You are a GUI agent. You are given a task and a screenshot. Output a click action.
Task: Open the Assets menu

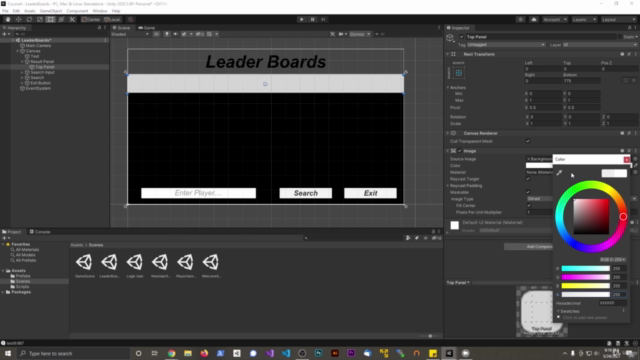click(29, 11)
